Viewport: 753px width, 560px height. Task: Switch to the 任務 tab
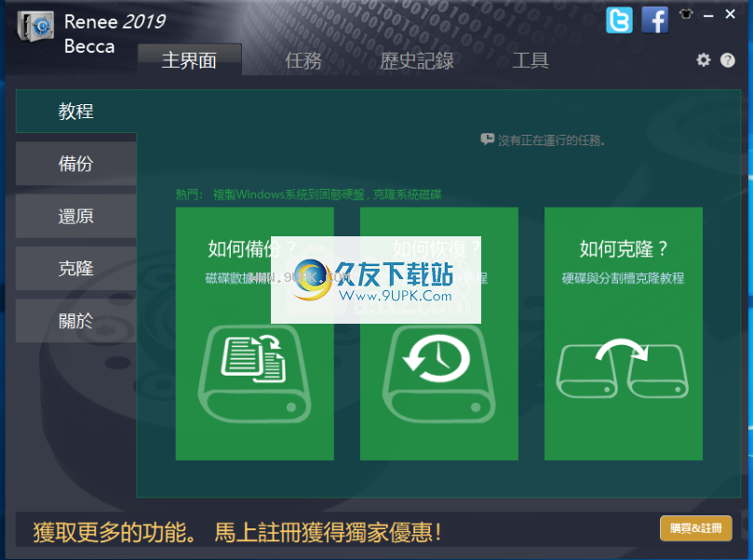pyautogui.click(x=303, y=61)
